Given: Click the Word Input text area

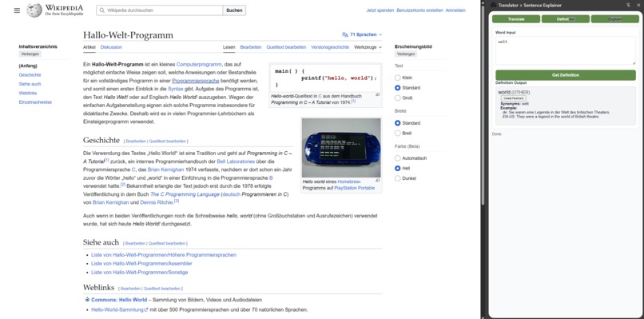Looking at the screenshot, I should pyautogui.click(x=566, y=50).
